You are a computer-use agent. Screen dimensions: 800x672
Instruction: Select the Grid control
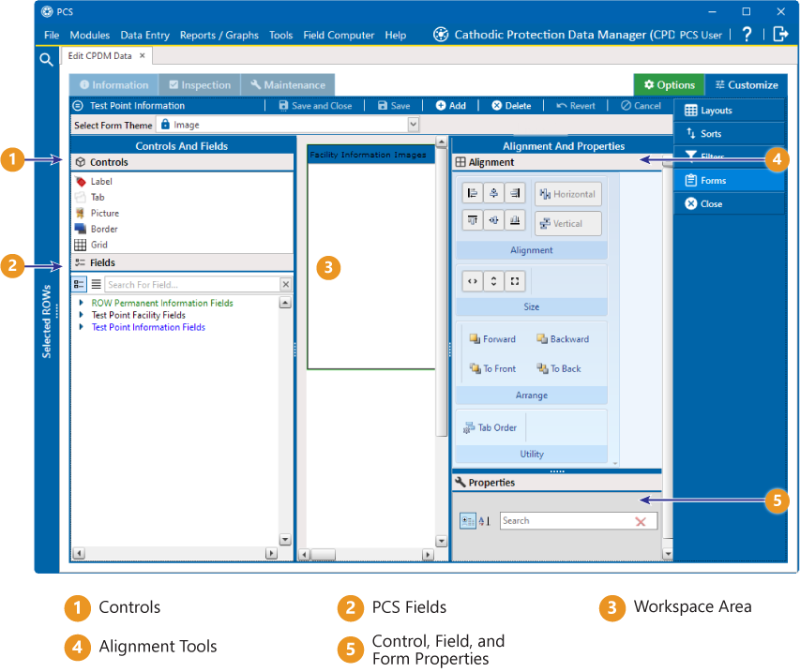98,246
